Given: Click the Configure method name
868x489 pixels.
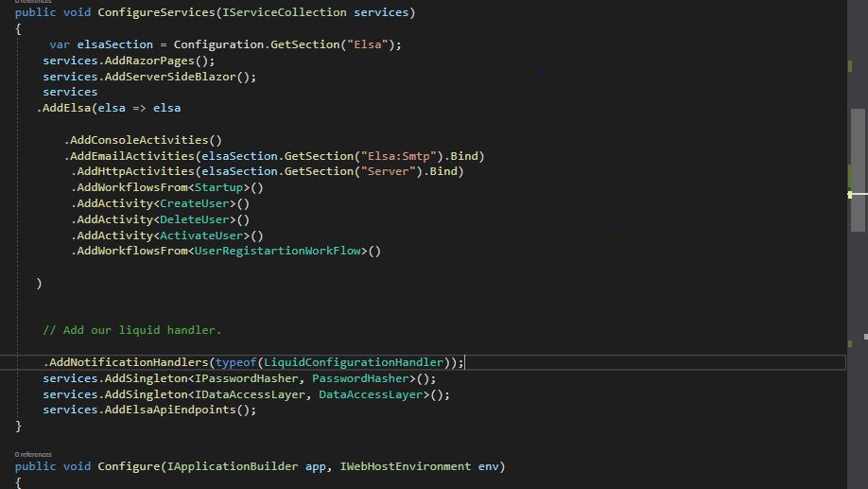Looking at the screenshot, I should 129,466.
